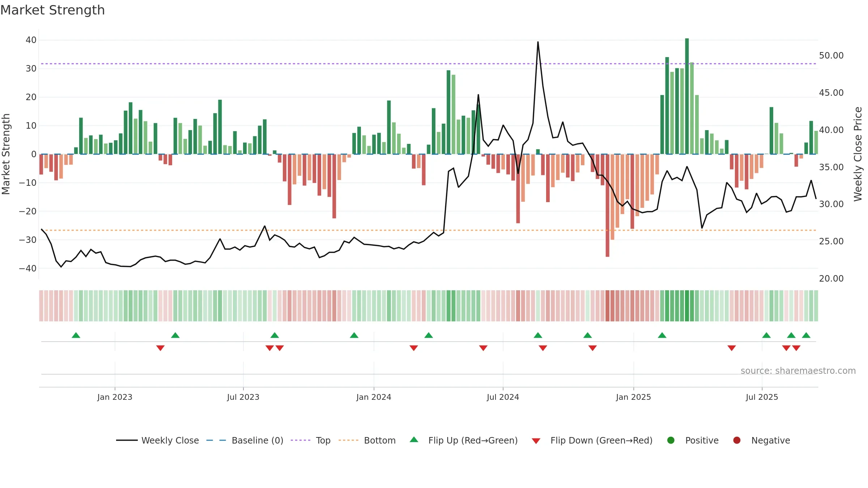This screenshot has height=488, width=868.
Task: Click the deepest red bar near -36
Action: pyautogui.click(x=608, y=205)
